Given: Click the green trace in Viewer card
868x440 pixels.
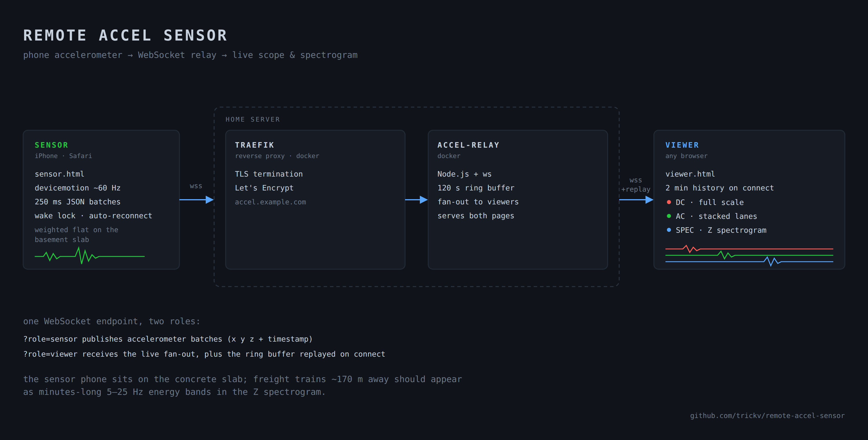Looking at the screenshot, I should (x=749, y=255).
